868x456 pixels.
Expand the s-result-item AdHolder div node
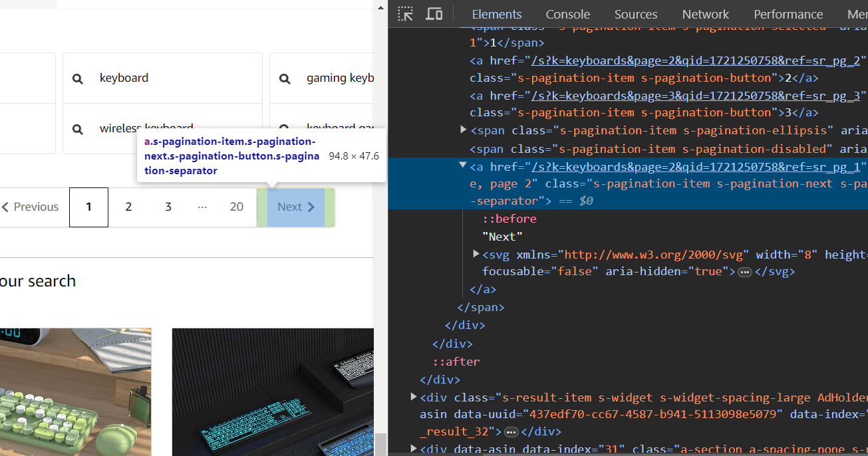[x=414, y=397]
